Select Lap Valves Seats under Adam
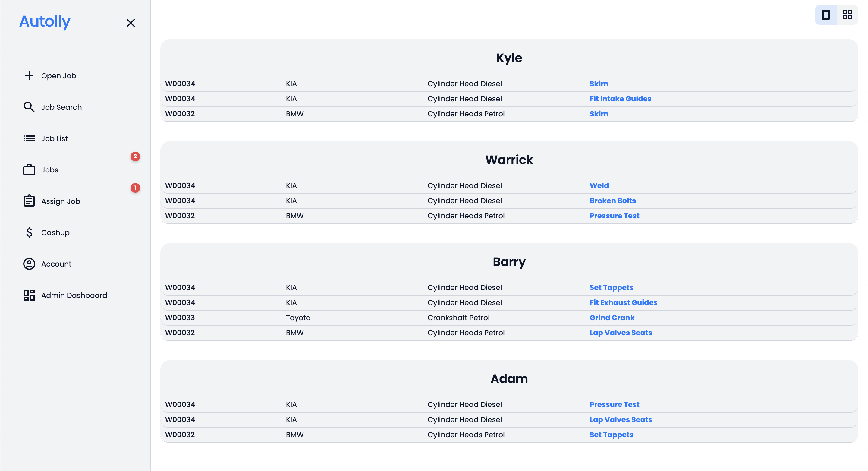Screen dimensions: 868x471 pos(621,419)
